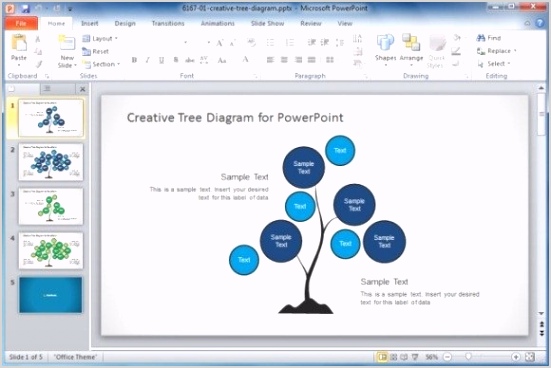Toggle italic formatting
The image size is (551, 368).
click(x=148, y=60)
